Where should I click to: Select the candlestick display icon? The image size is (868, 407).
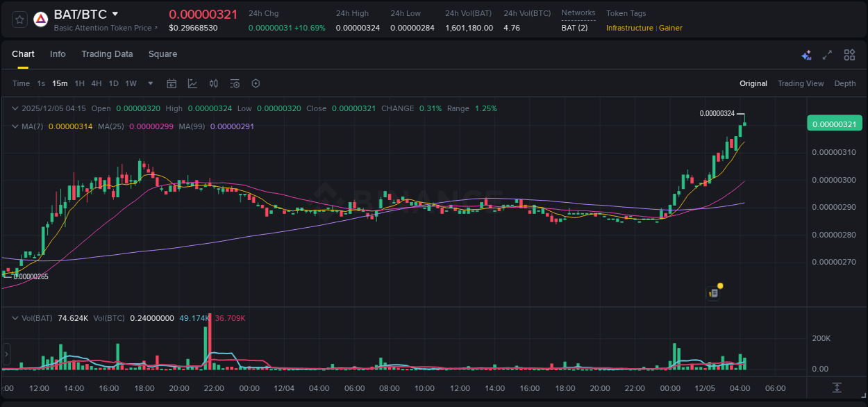pos(214,83)
